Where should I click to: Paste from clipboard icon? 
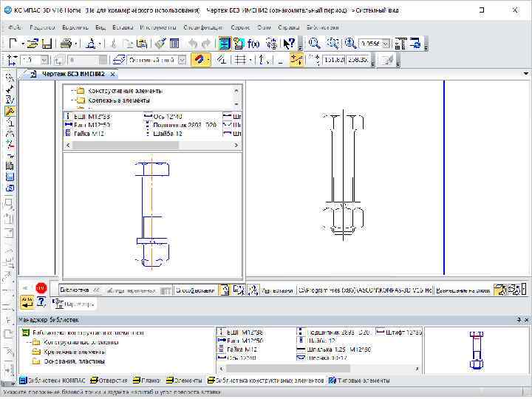142,44
